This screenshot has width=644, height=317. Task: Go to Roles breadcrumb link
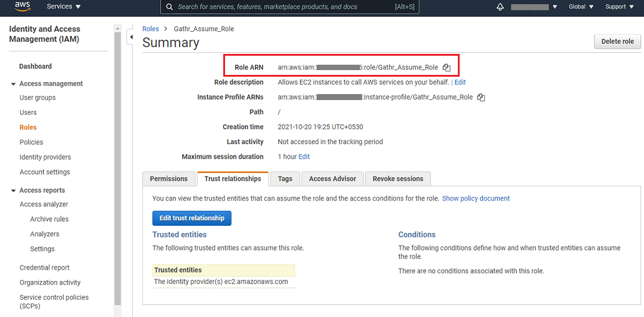[151, 29]
